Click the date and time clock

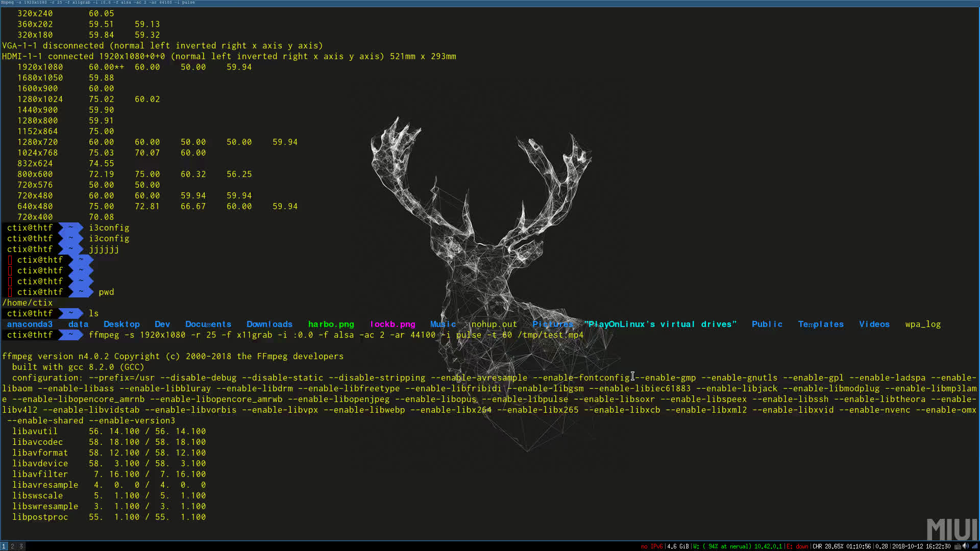coord(921,546)
